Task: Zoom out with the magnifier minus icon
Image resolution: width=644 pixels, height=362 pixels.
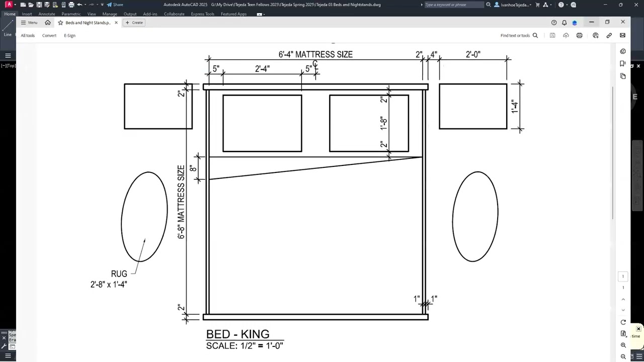Action: [623, 356]
